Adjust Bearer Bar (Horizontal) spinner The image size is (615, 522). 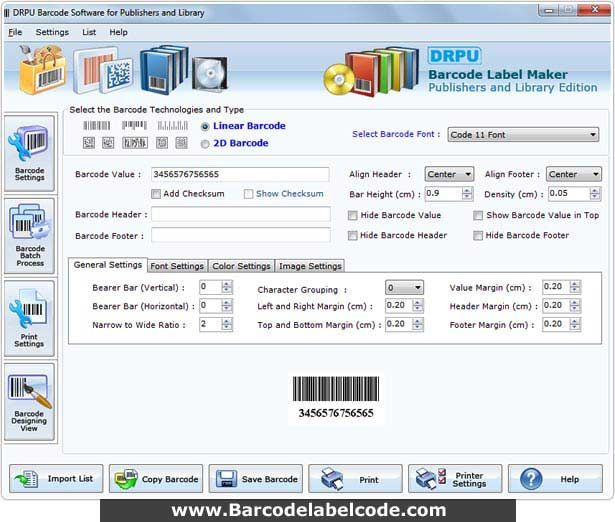click(227, 306)
